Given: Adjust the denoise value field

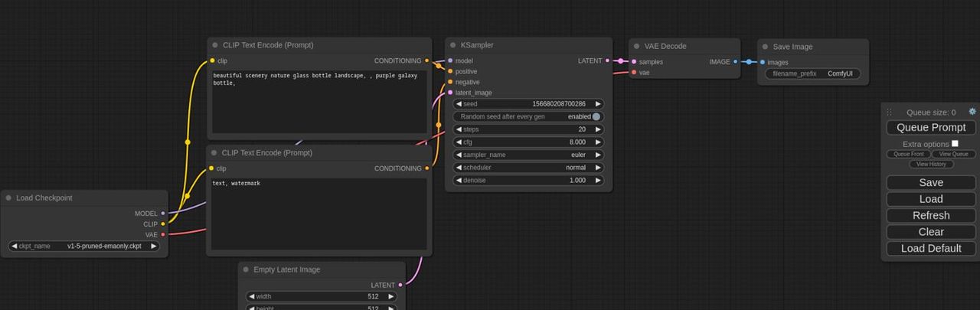Looking at the screenshot, I should point(528,181).
